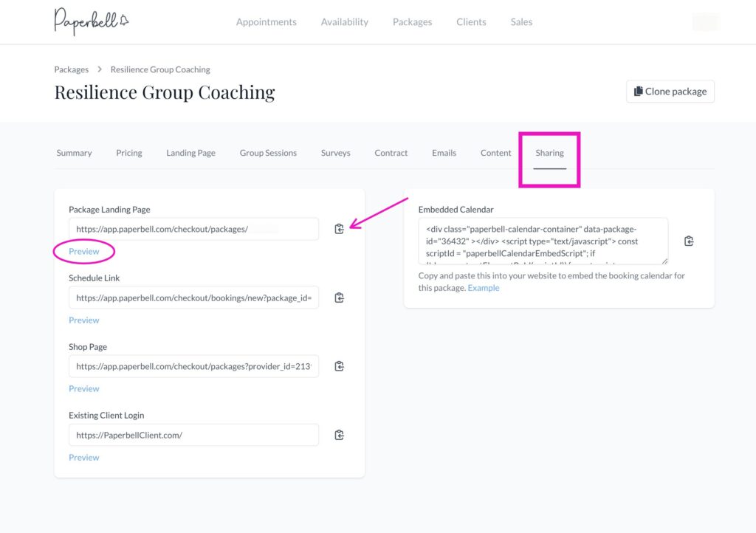The width and height of the screenshot is (756, 533).
Task: Click inside the Embedded Calendar code box
Action: pyautogui.click(x=543, y=241)
